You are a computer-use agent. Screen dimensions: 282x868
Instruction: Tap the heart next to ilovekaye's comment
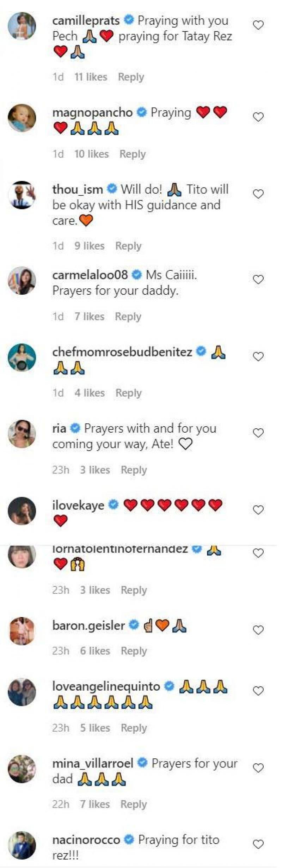click(258, 510)
